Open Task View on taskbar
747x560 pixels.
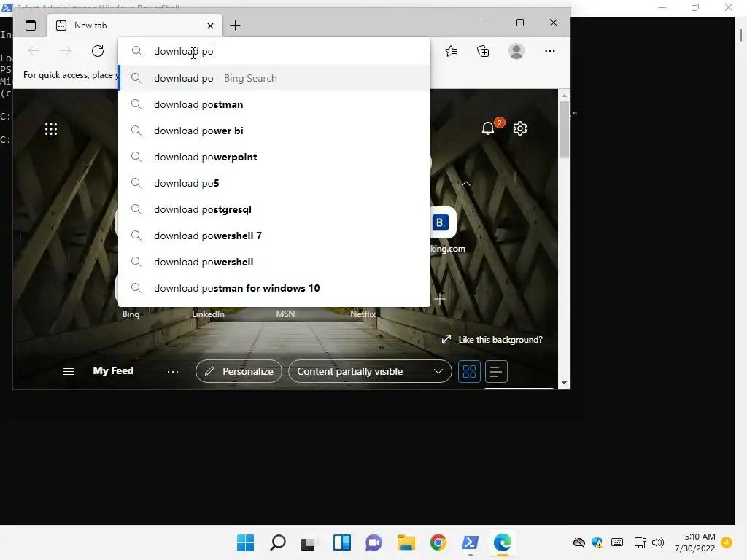coord(309,542)
